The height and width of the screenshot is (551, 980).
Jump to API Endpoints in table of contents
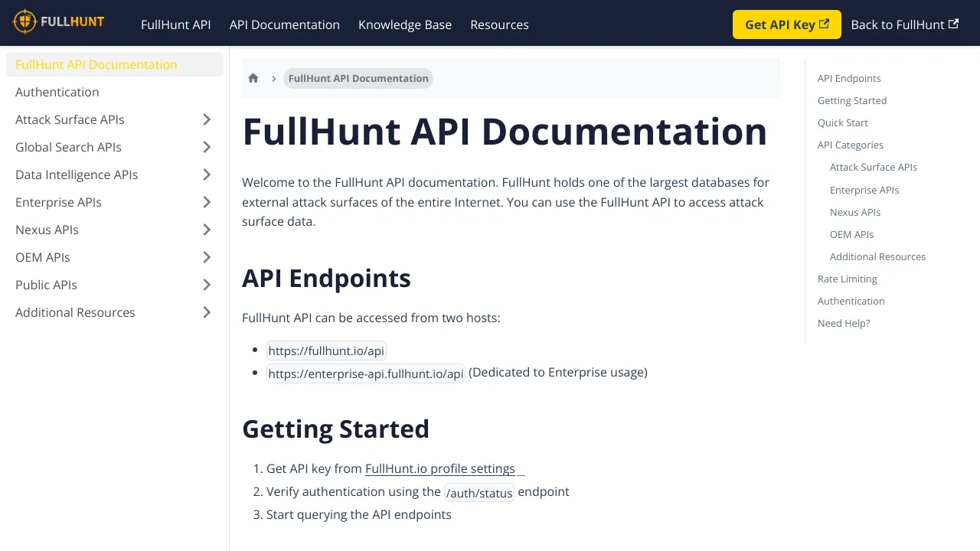tap(849, 78)
